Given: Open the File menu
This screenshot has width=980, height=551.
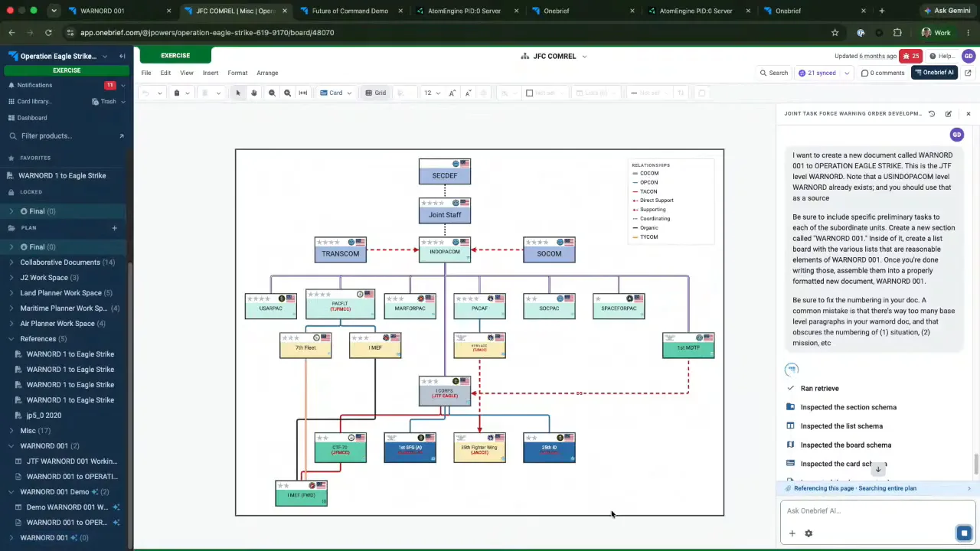Looking at the screenshot, I should [x=146, y=73].
